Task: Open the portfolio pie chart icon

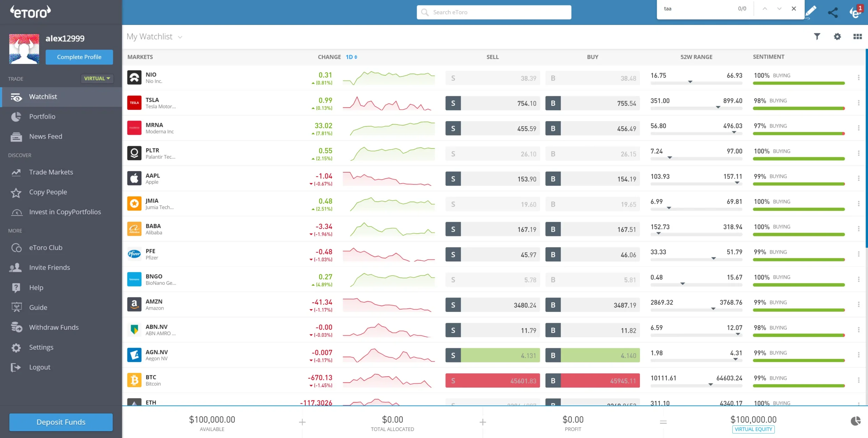Action: (855, 421)
